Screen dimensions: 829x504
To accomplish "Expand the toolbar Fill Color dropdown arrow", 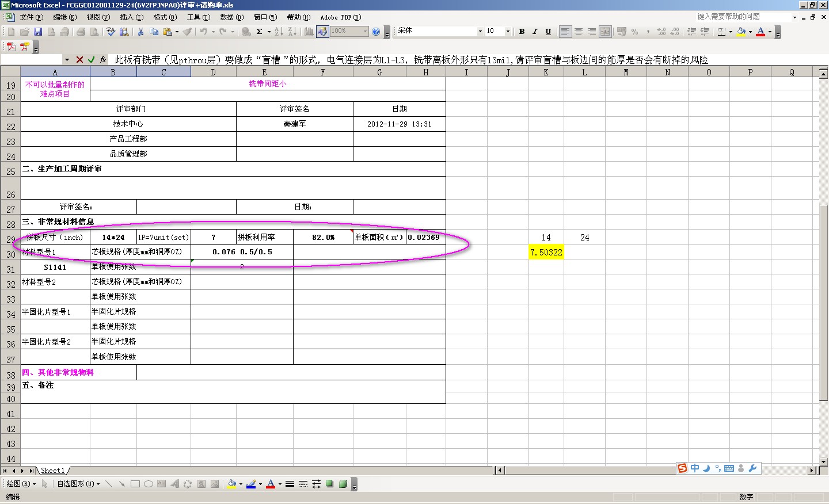I will tap(750, 32).
